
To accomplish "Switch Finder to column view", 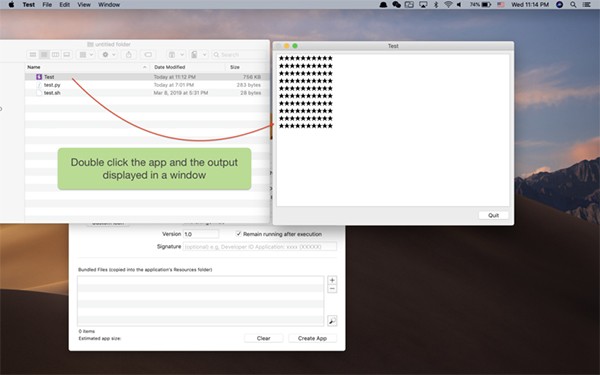I will [x=55, y=55].
